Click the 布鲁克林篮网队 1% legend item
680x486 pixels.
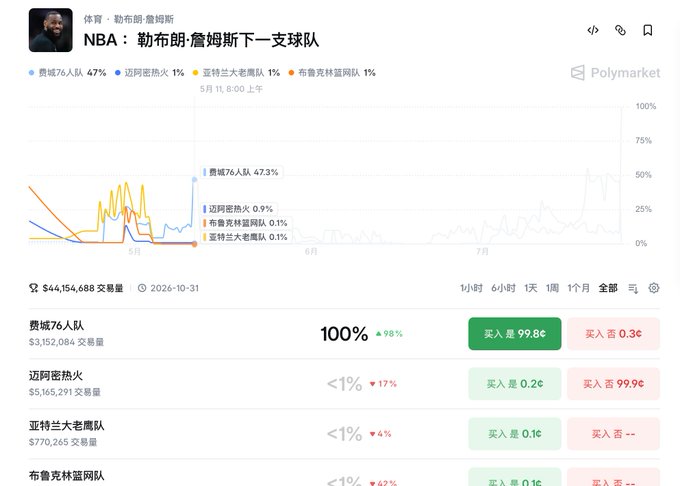[x=332, y=72]
